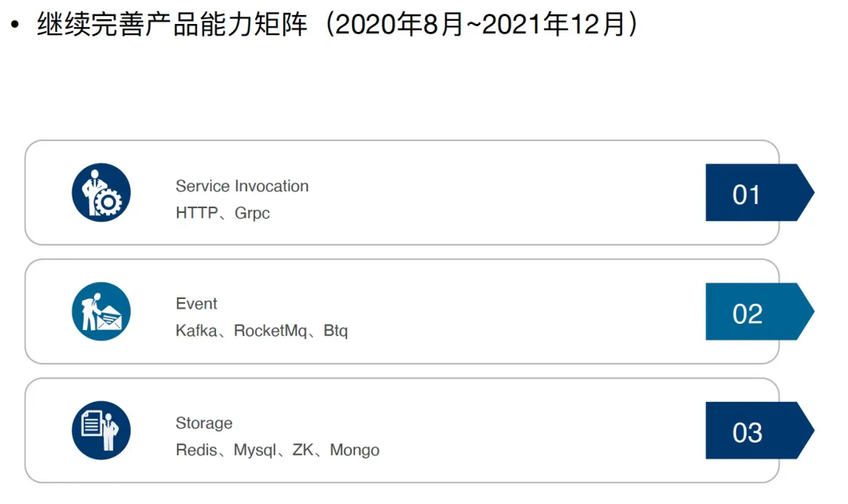The width and height of the screenshot is (848, 504).
Task: Click the word Mongo in Storage row
Action: click(x=355, y=450)
